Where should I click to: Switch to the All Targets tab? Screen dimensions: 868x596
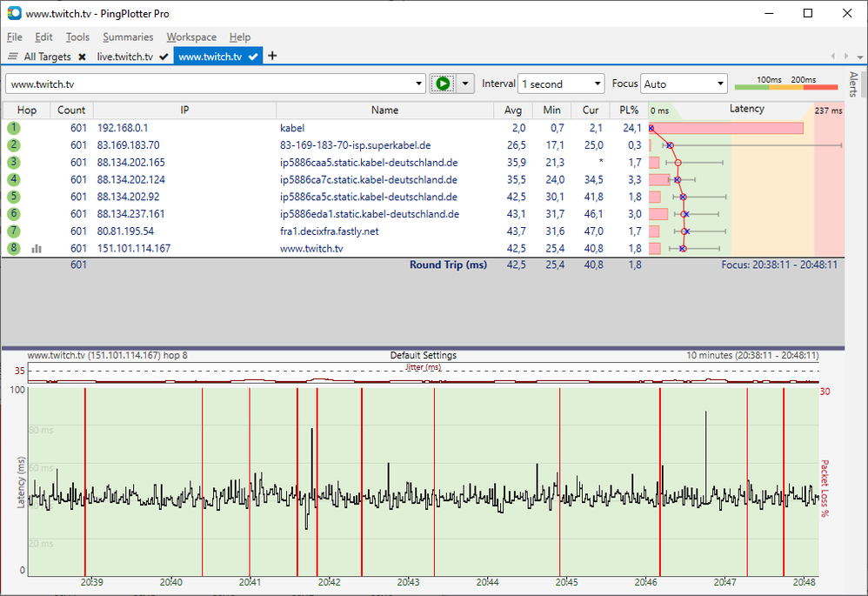[47, 57]
